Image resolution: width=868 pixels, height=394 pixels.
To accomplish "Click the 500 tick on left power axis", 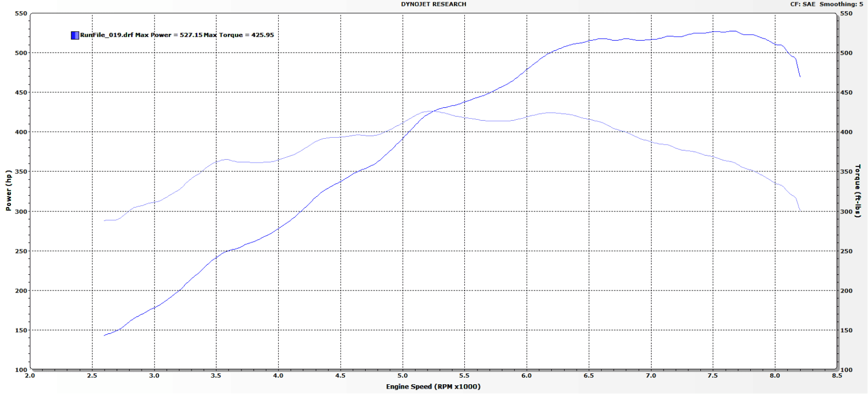I will pos(21,53).
